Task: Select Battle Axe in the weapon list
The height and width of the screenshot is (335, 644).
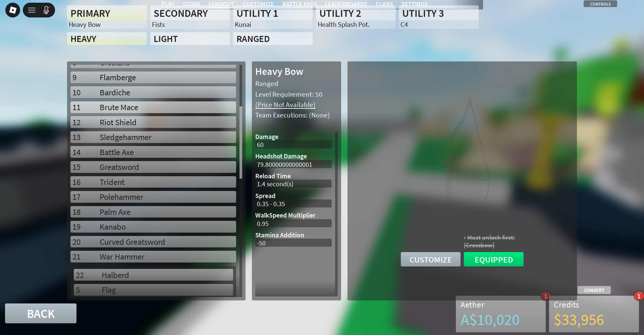Action: (x=153, y=152)
